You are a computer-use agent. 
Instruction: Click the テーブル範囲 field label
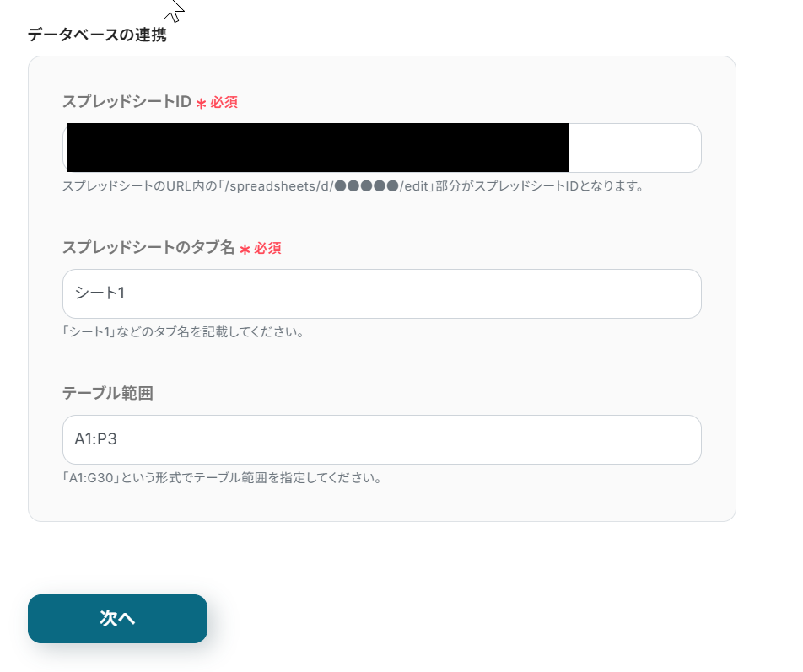pos(108,393)
